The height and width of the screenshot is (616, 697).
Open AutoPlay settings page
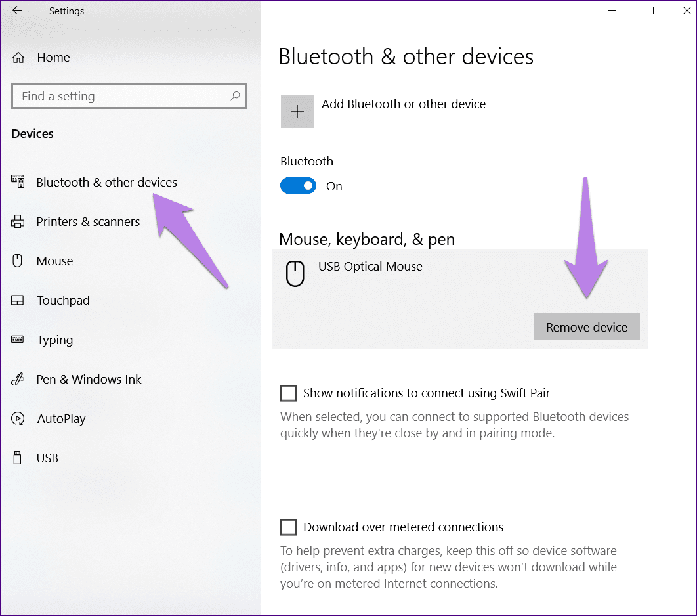[61, 419]
